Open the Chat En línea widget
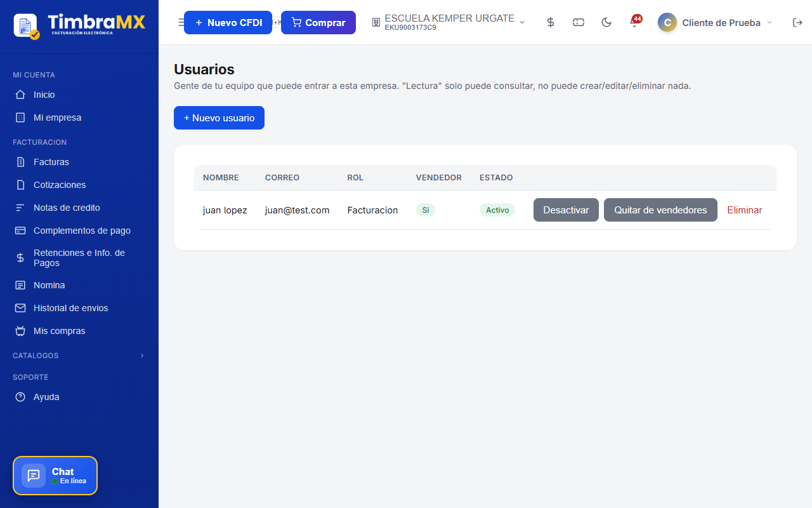812x508 pixels. [55, 476]
